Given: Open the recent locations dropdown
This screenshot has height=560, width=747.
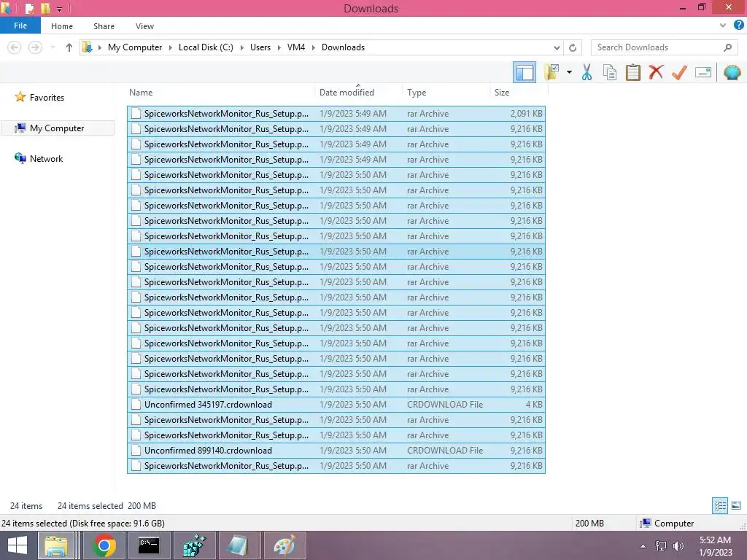Looking at the screenshot, I should pyautogui.click(x=53, y=47).
